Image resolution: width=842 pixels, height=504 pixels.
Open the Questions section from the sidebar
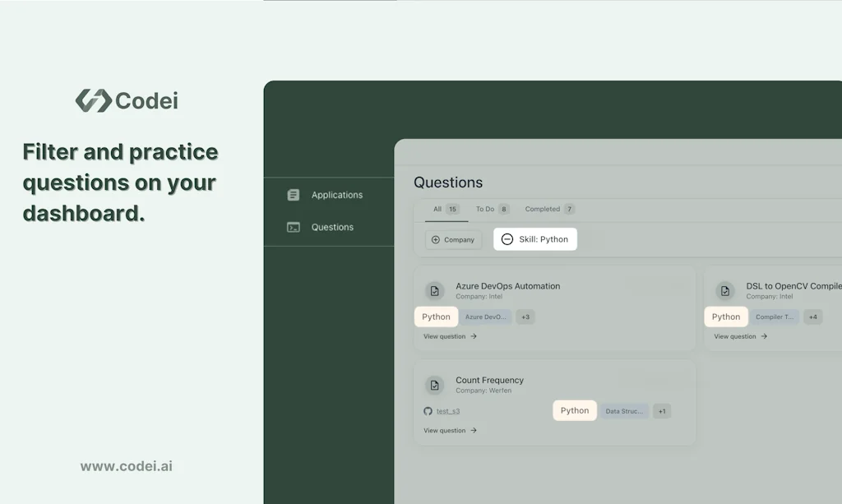point(294,227)
